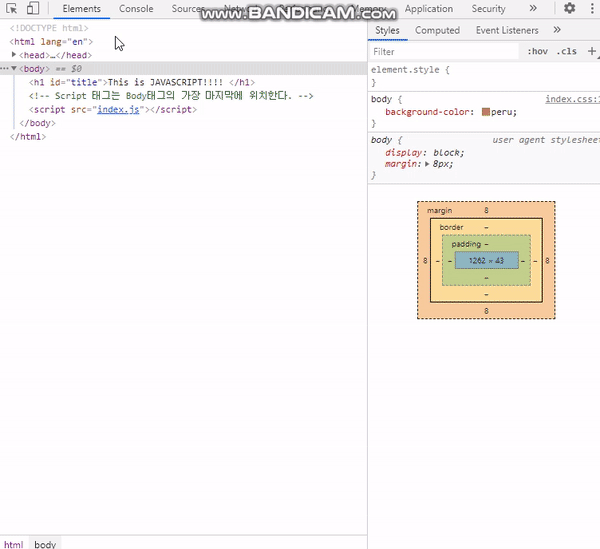Click the box model right margin value
The height and width of the screenshot is (549, 600).
tap(547, 261)
